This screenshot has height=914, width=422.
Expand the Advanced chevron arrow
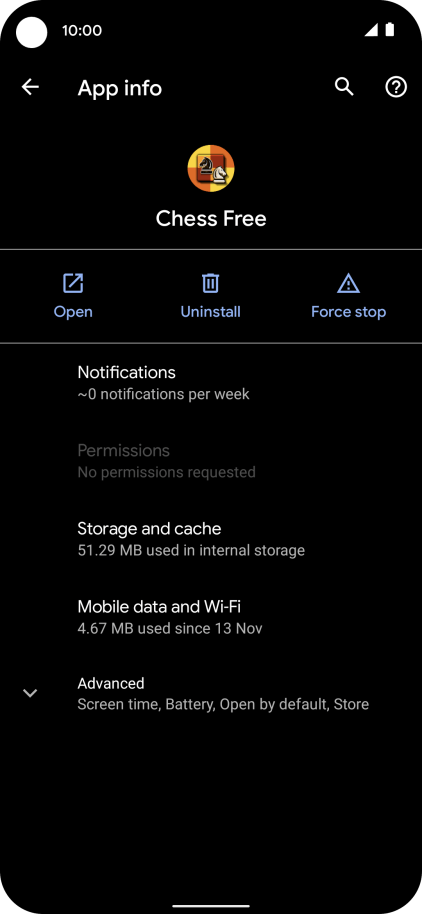[30, 693]
